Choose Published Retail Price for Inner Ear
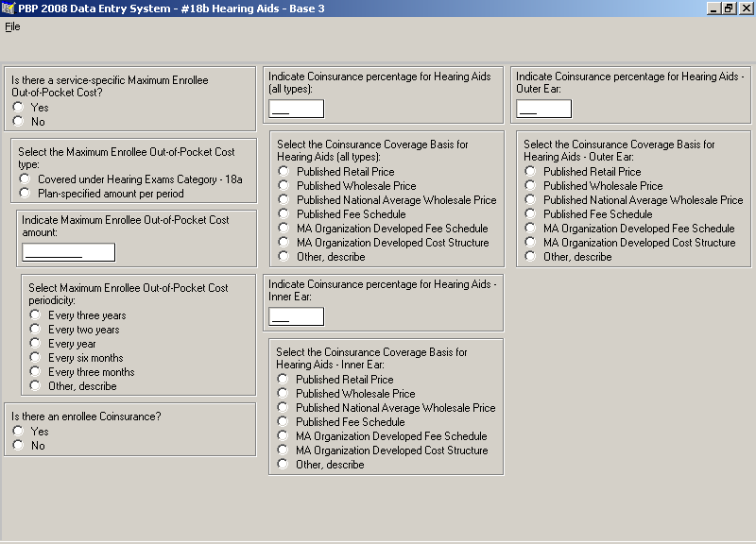The height and width of the screenshot is (544, 756). (283, 379)
